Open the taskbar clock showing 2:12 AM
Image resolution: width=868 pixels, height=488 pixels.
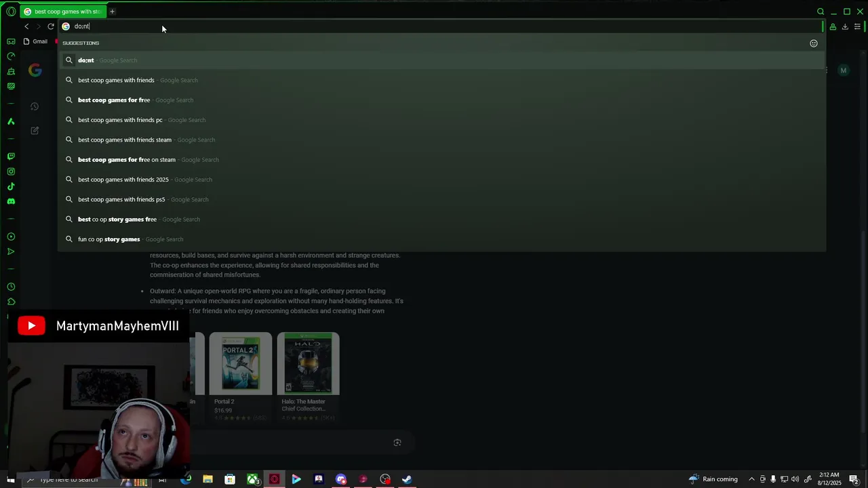[x=829, y=479]
